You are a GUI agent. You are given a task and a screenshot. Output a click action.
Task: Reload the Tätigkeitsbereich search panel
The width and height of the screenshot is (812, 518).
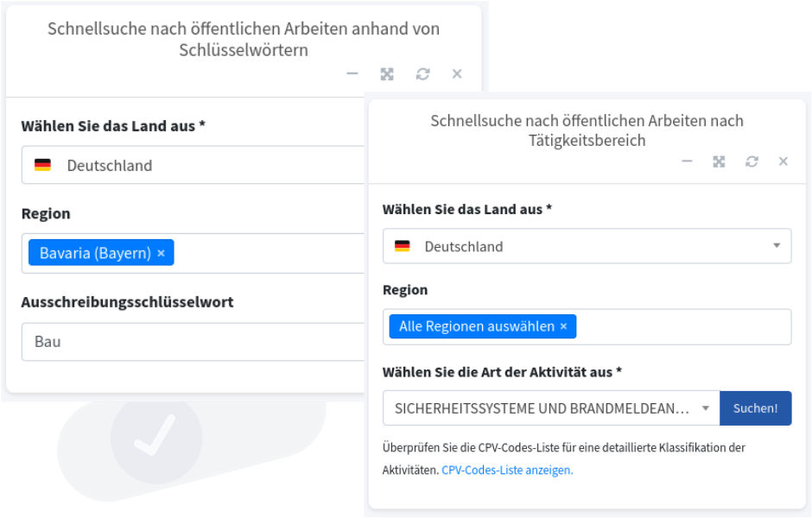752,161
